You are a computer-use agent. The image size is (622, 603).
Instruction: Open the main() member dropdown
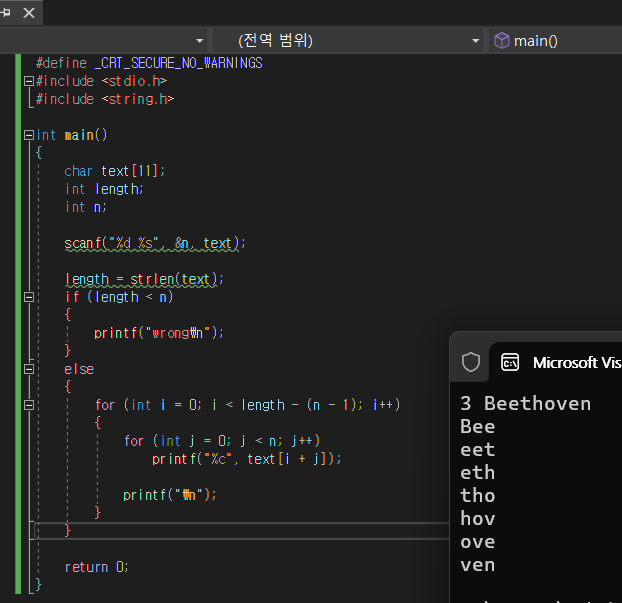click(555, 40)
